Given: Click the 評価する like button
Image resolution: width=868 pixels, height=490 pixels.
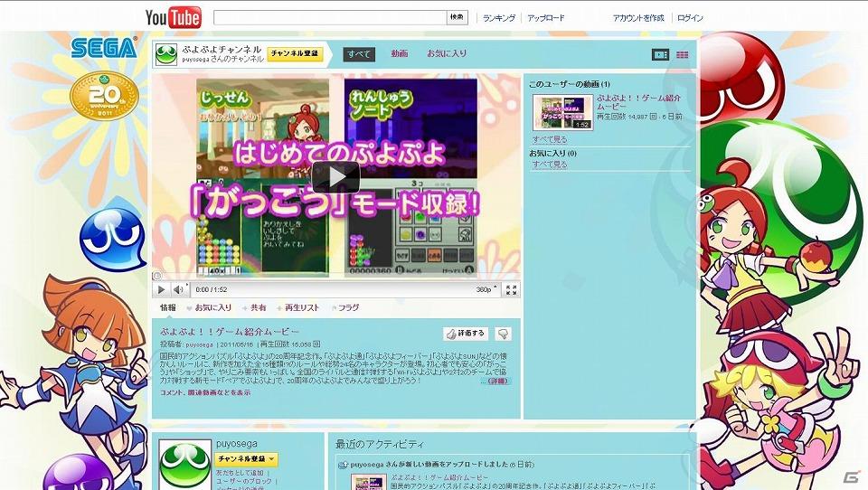Looking at the screenshot, I should click(466, 334).
